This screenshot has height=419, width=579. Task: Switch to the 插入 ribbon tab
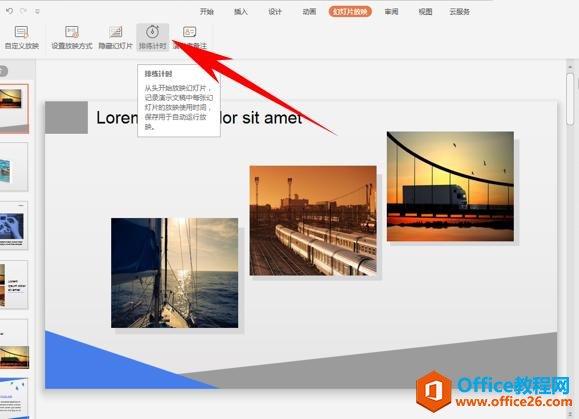(241, 12)
